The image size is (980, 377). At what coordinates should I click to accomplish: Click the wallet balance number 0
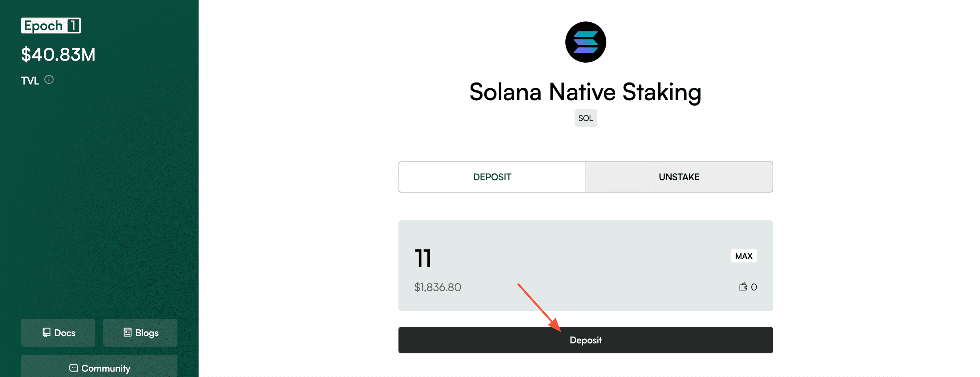[x=754, y=287]
